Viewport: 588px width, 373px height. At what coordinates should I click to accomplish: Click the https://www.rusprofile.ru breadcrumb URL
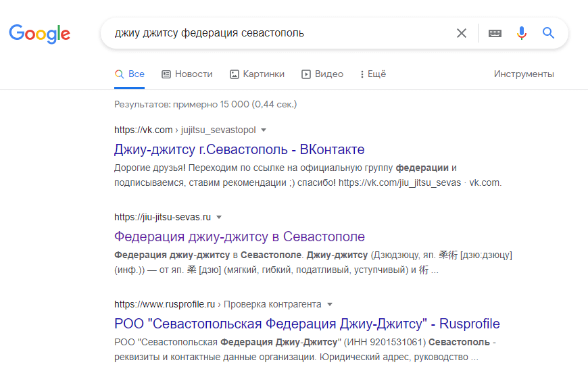coord(164,305)
